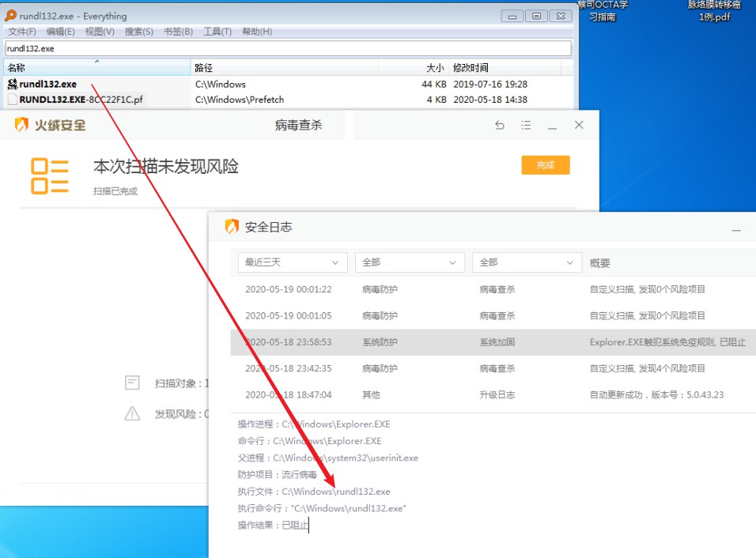Click the Huorong shield logo in scan window
This screenshot has width=756, height=558.
(21, 125)
